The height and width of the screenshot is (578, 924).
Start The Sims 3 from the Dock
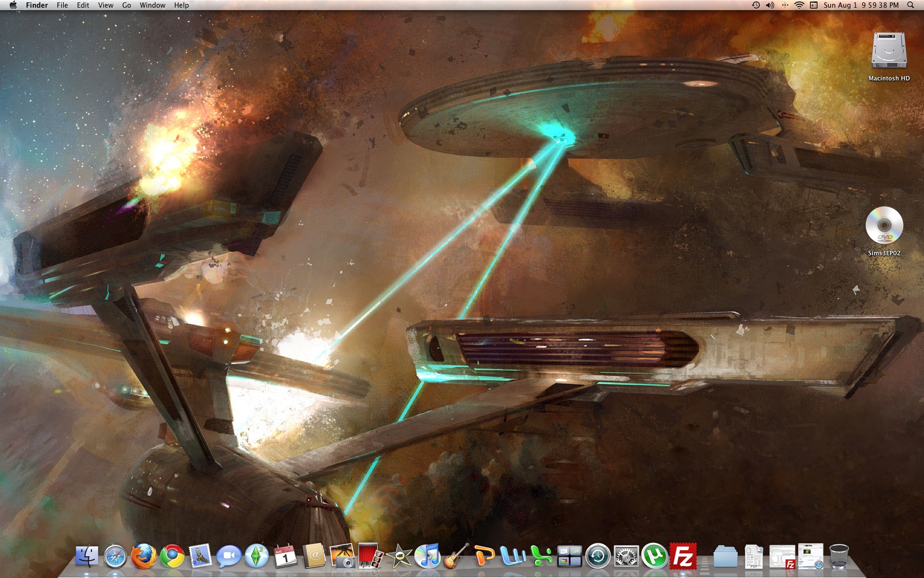tap(257, 556)
